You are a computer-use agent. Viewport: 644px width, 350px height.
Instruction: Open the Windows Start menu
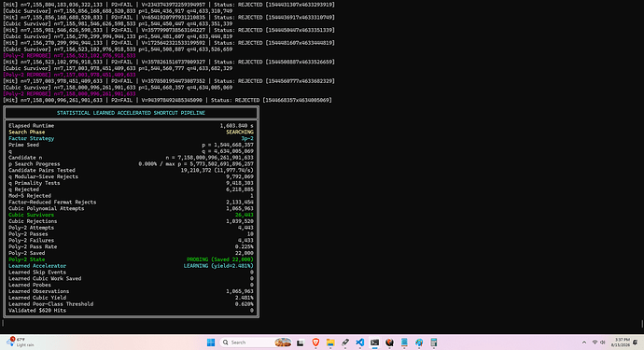click(x=211, y=343)
